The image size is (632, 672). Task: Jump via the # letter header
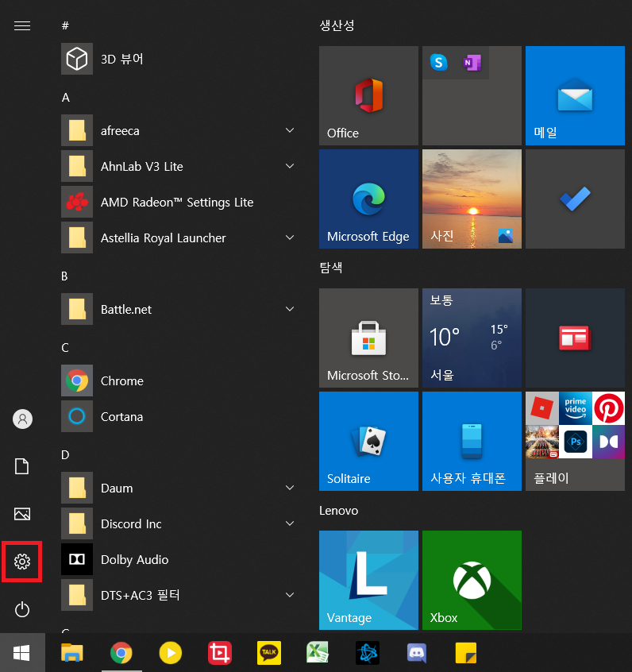click(x=65, y=25)
